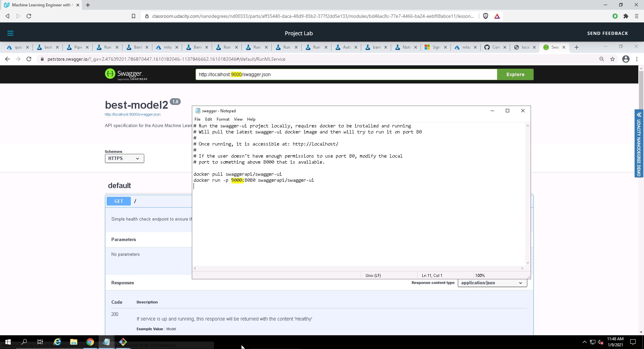Screen dimensions: 644x349
Task: Click the Notepad vertical scroll down arrow
Action: pos(528,263)
